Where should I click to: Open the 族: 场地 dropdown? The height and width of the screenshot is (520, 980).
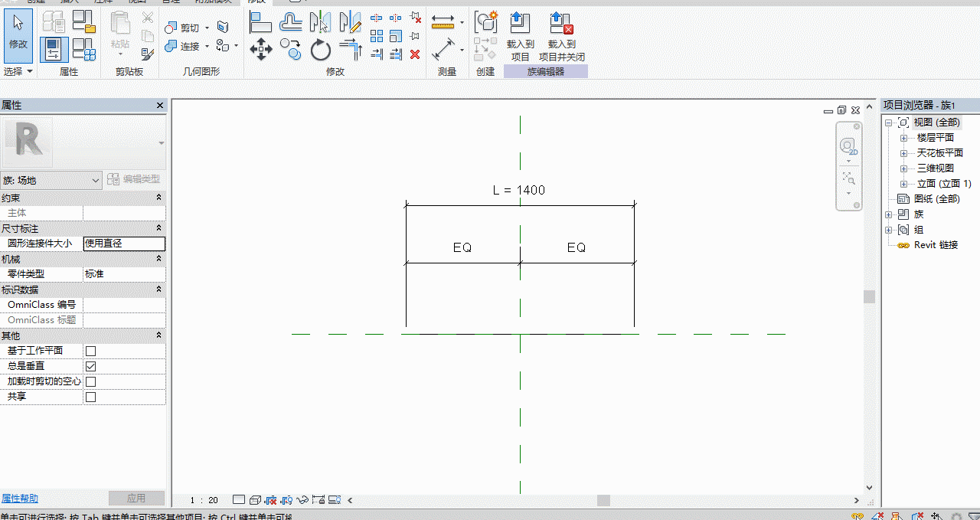[52, 180]
